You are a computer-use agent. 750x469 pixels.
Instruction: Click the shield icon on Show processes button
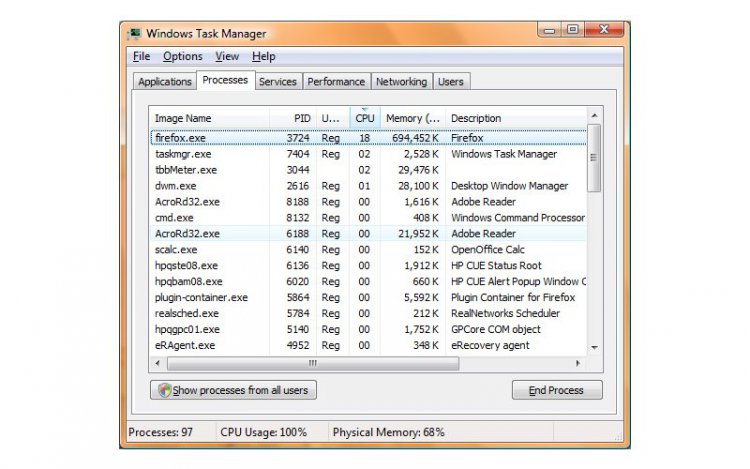pos(164,390)
